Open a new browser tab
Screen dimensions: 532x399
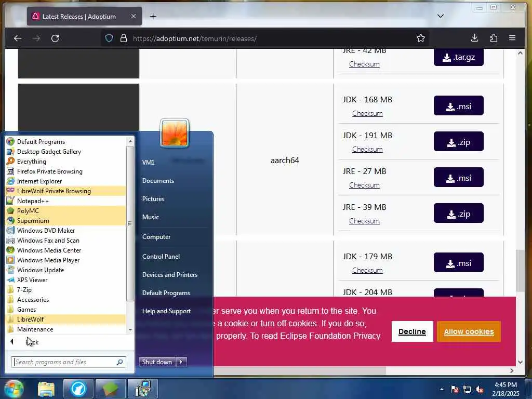(x=153, y=16)
